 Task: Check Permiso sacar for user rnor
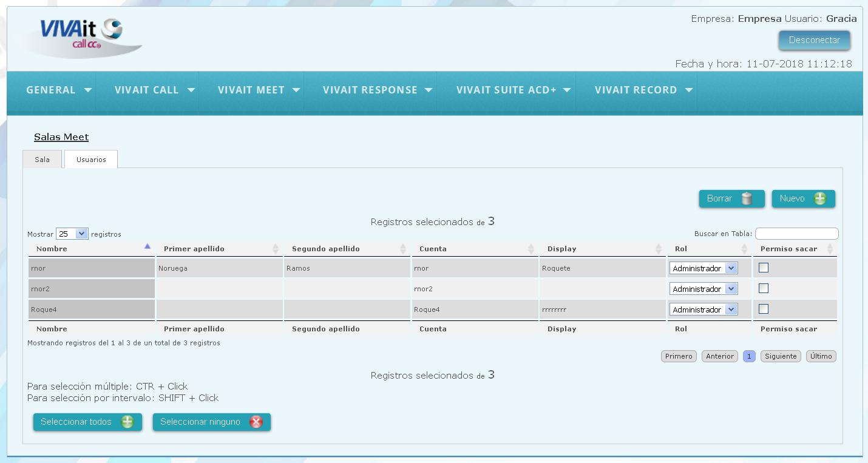point(764,268)
